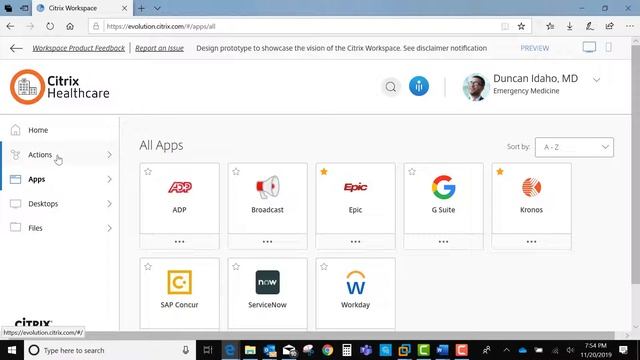The height and width of the screenshot is (360, 640).
Task: Open the ADP tile more options dots
Action: (x=180, y=242)
